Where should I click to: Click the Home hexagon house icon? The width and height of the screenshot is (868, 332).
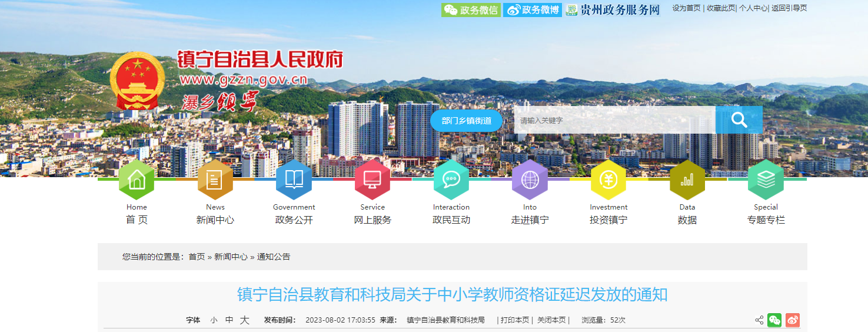click(x=137, y=180)
